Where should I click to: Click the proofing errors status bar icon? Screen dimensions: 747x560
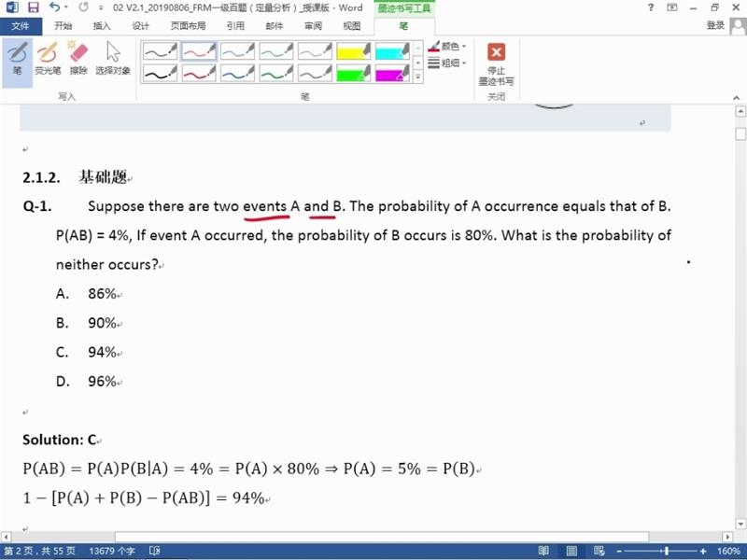point(155,551)
